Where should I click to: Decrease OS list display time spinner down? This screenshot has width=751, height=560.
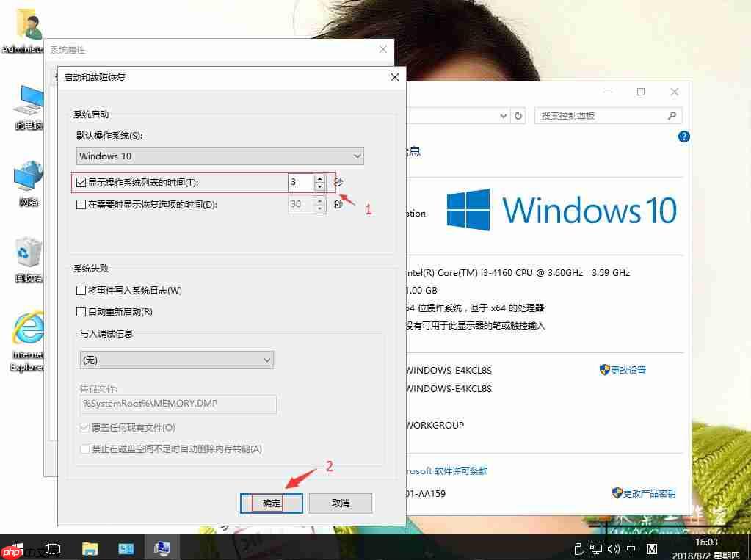tap(320, 187)
